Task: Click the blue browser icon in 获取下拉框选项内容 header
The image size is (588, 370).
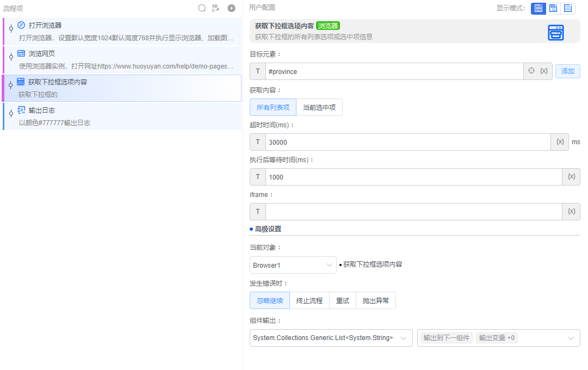Action: pos(555,32)
